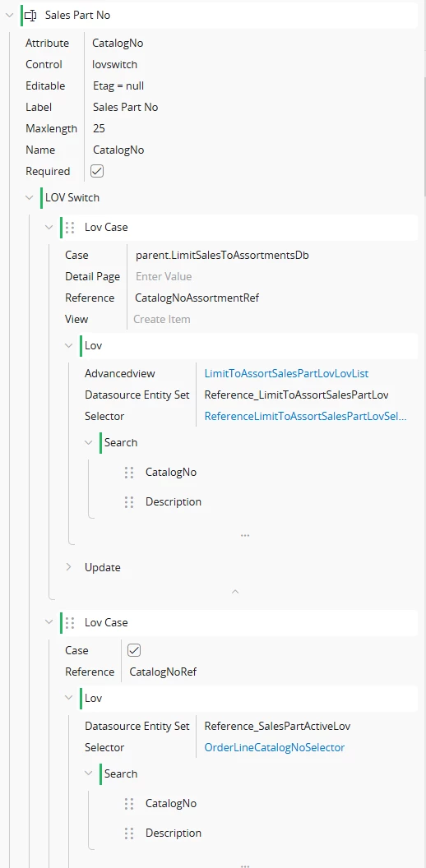
Task: Edit the Maxlength value 25
Action: (99, 128)
